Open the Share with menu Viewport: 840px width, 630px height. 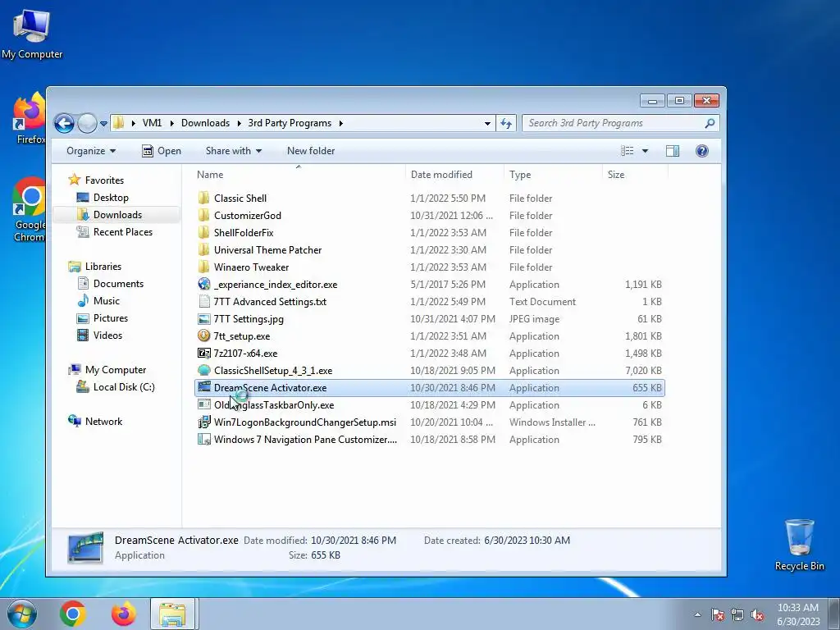(234, 151)
